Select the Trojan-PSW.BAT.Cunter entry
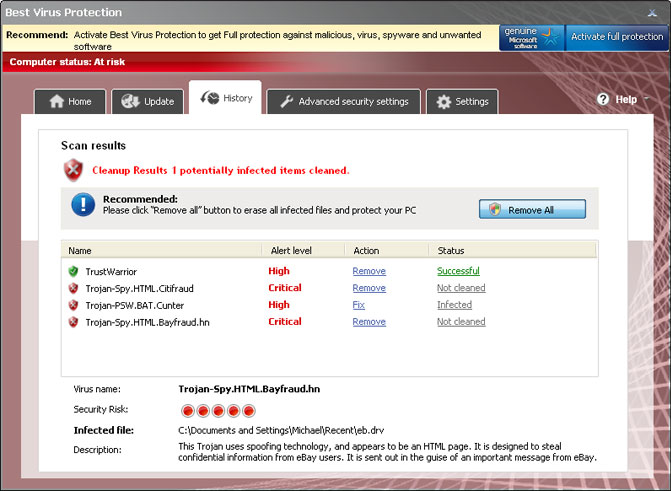671x491 pixels. pyautogui.click(x=330, y=305)
